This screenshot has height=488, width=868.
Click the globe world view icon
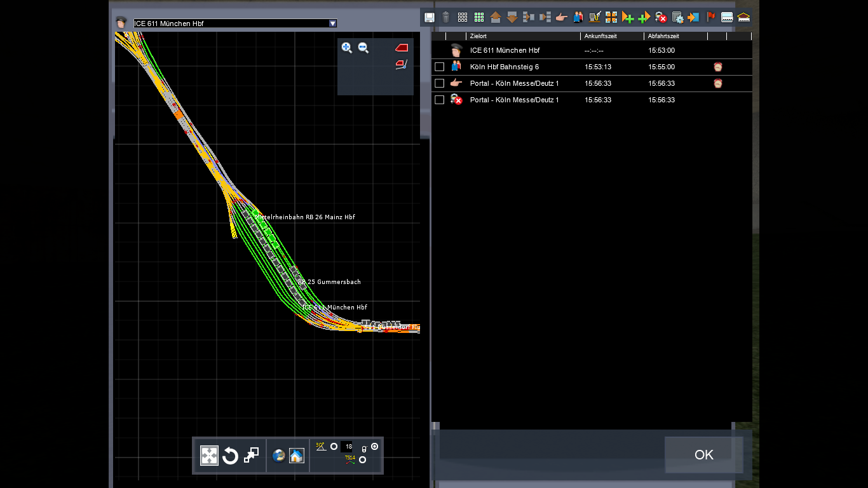click(x=278, y=456)
